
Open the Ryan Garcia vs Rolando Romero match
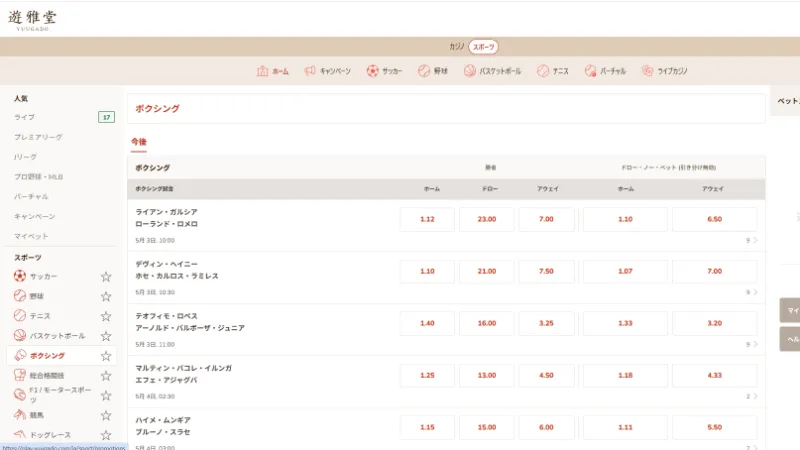(166, 218)
